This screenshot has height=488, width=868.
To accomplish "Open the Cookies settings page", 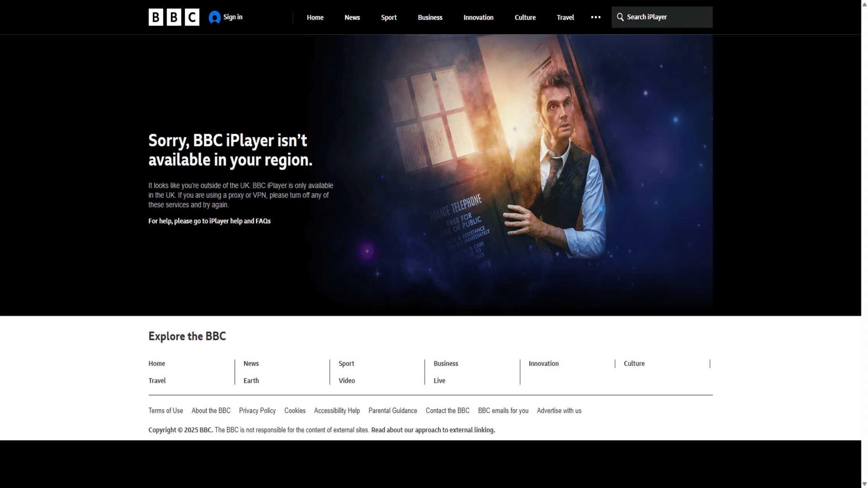I will (295, 411).
